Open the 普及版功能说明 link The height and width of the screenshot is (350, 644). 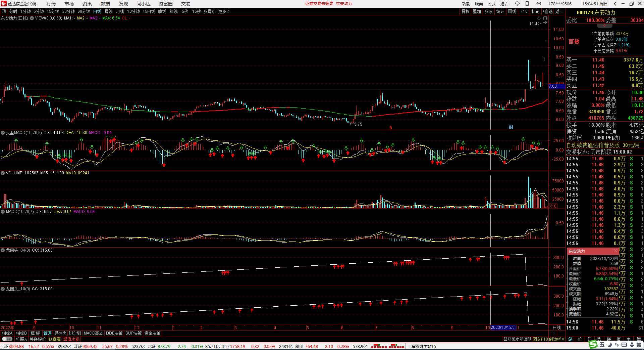[518, 339]
